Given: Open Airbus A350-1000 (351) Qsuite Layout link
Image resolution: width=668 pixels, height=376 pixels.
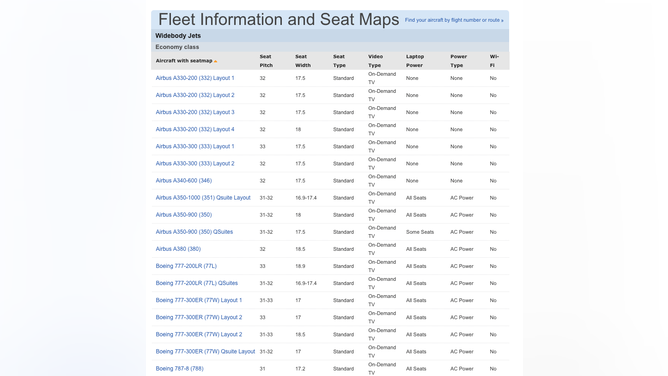Looking at the screenshot, I should coord(203,198).
